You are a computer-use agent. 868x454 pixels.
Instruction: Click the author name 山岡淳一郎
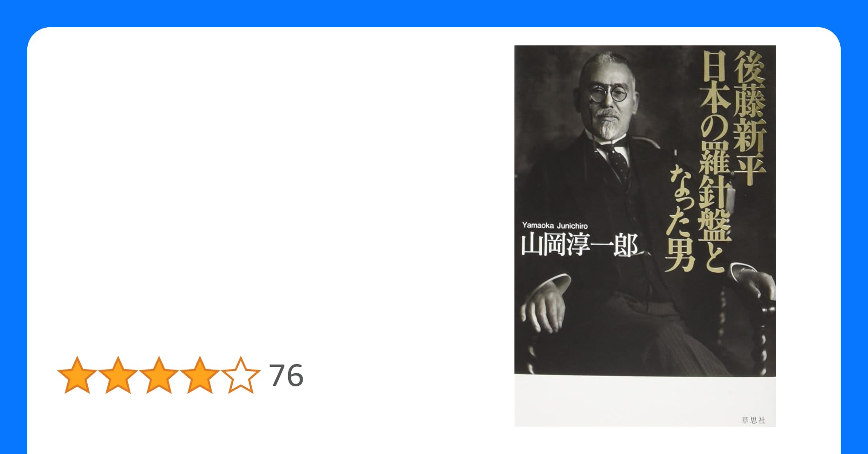pos(580,245)
